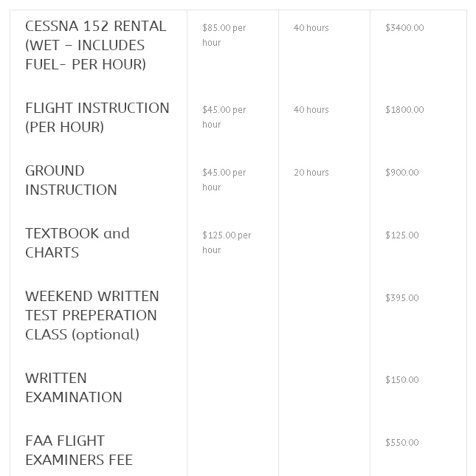
Task: Click the 40 hours Cessna rental cell
Action: tap(311, 27)
